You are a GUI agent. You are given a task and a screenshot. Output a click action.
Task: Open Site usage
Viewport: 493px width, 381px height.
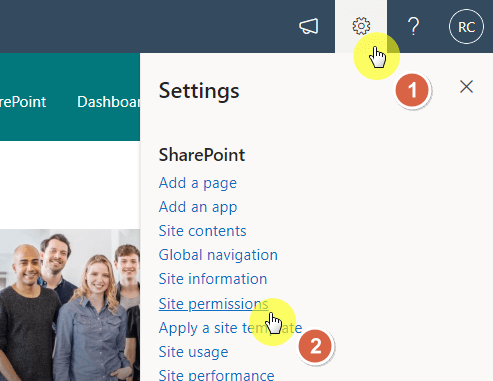click(x=193, y=352)
